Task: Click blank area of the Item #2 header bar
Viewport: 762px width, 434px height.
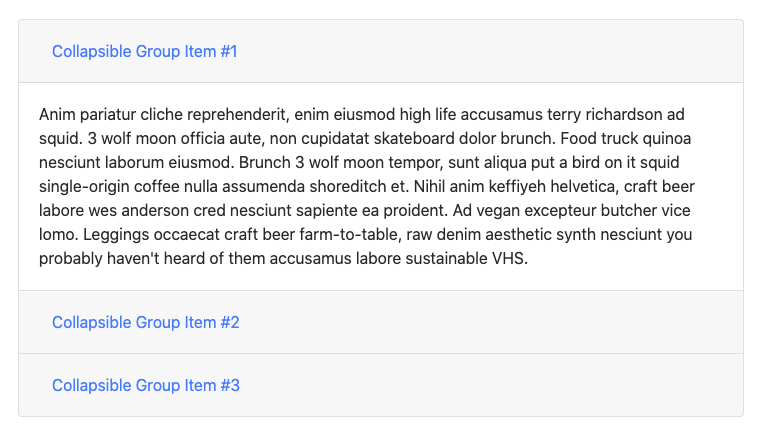Action: 500,322
